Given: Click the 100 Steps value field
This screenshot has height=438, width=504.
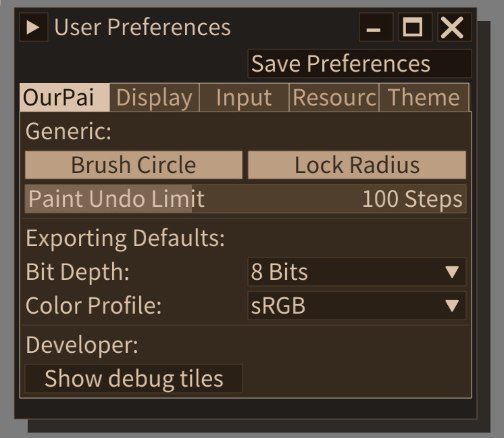Looking at the screenshot, I should click(x=412, y=199).
